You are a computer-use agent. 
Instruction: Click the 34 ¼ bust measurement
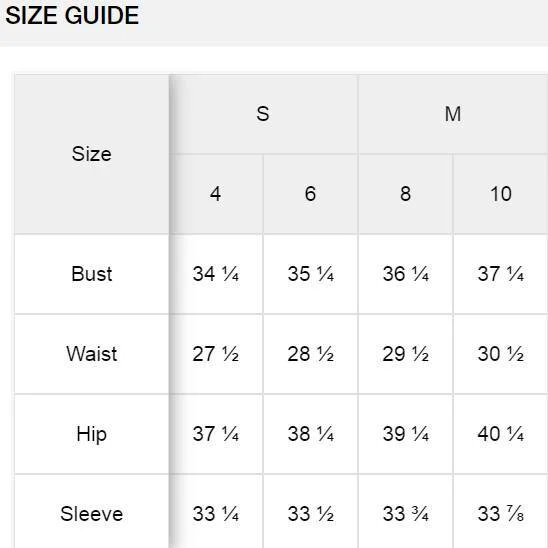pyautogui.click(x=216, y=274)
